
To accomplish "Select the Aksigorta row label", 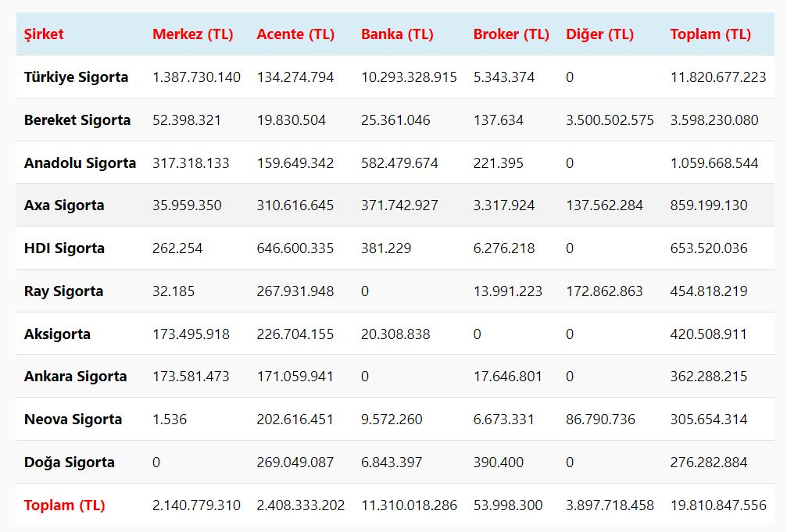I will coord(57,334).
